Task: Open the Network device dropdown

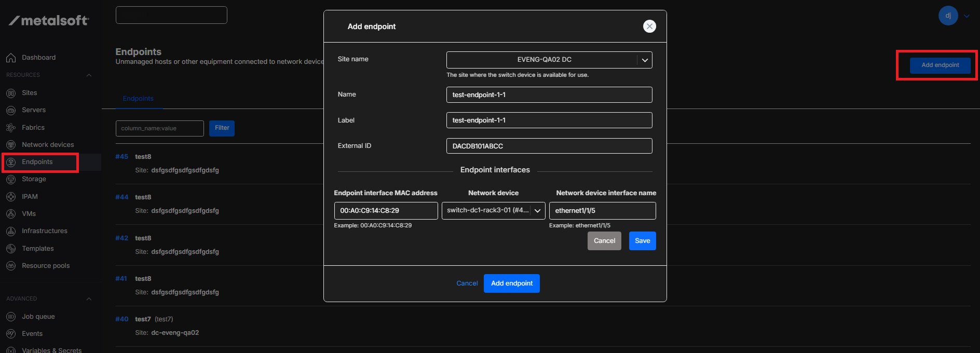Action: click(537, 211)
